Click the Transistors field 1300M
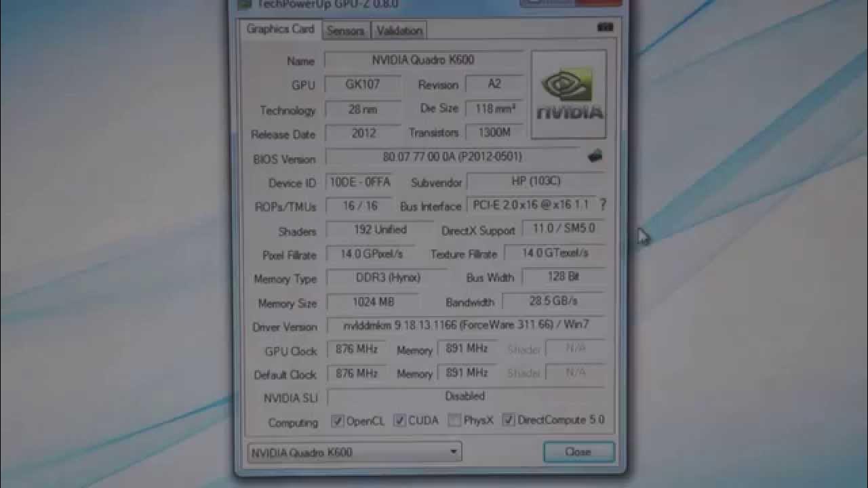The image size is (868, 488). coord(494,132)
